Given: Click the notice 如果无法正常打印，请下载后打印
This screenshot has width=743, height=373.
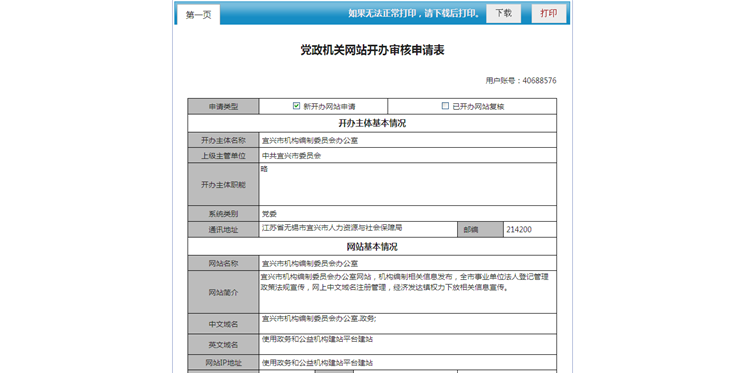Looking at the screenshot, I should (414, 13).
